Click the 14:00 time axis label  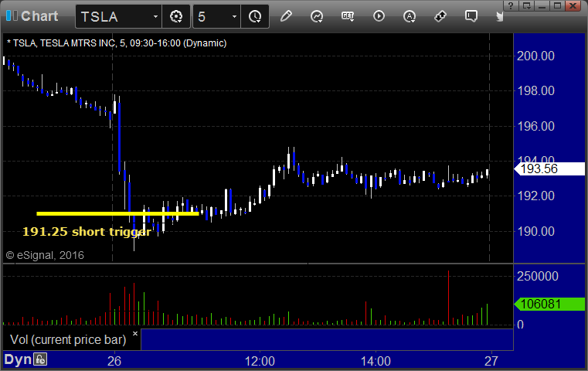pyautogui.click(x=376, y=361)
